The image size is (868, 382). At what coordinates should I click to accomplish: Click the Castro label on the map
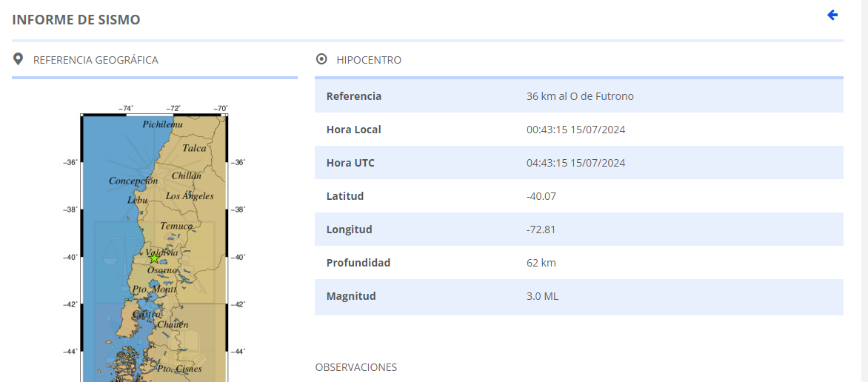(146, 314)
